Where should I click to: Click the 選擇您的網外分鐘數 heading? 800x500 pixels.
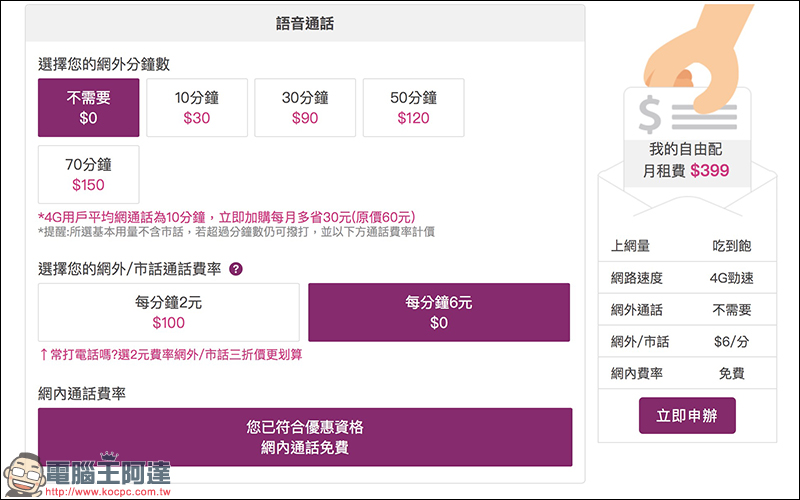104,64
